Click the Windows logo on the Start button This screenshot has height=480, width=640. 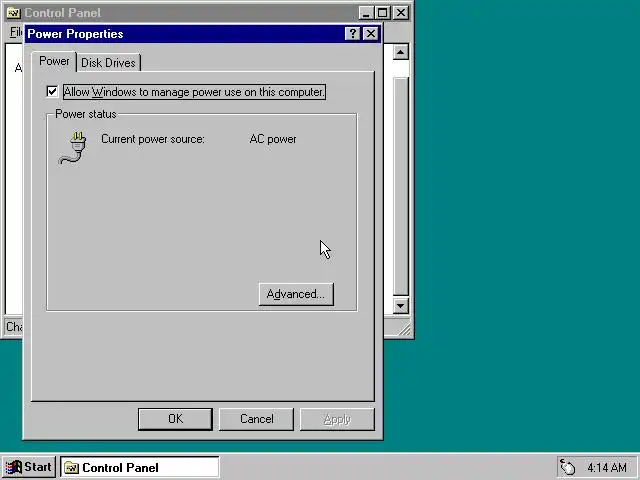tap(13, 467)
